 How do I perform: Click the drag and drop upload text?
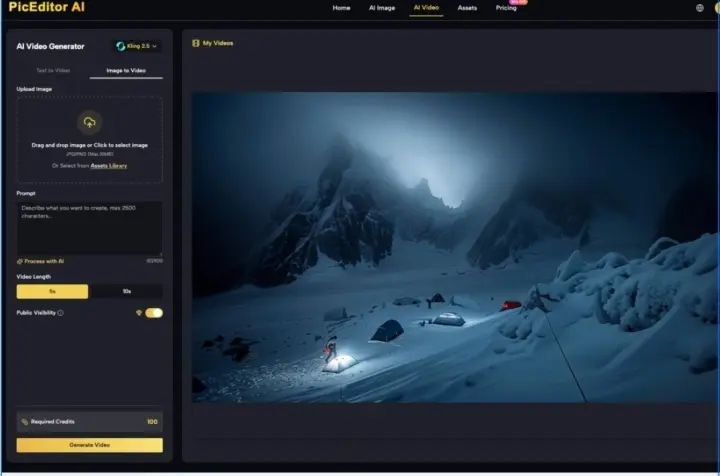click(x=90, y=145)
